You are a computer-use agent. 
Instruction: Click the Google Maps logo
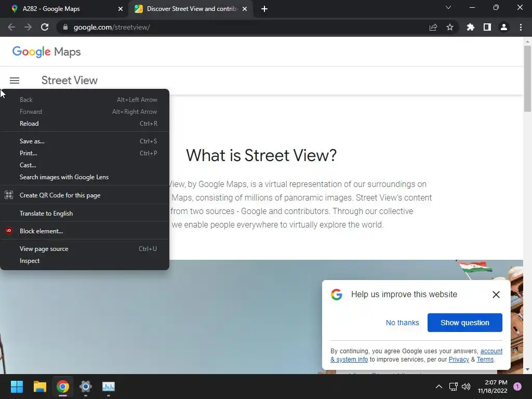[x=46, y=52]
